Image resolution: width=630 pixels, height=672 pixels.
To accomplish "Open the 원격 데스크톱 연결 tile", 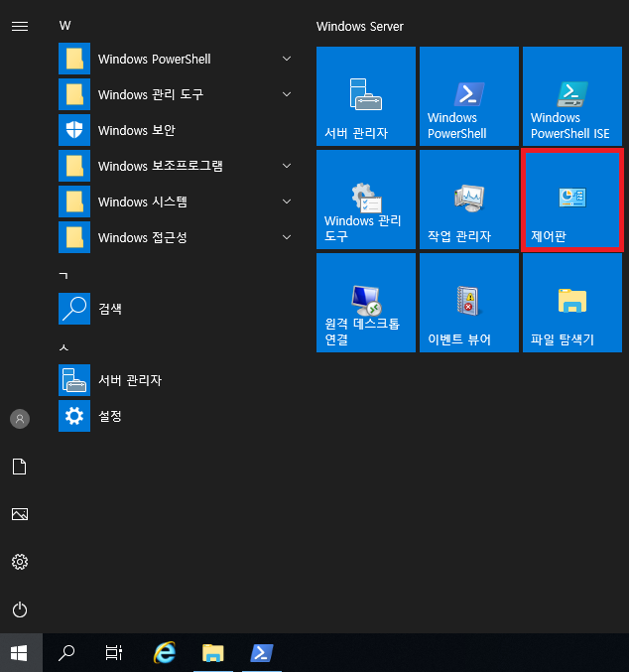I will 366,303.
